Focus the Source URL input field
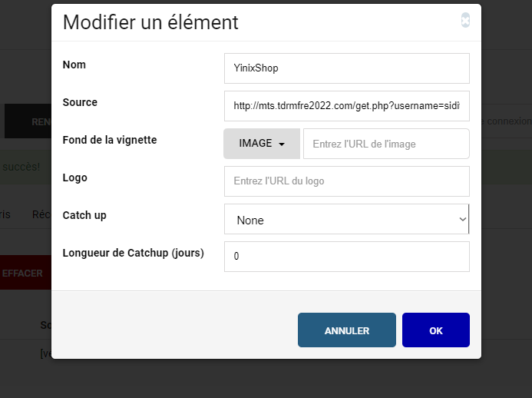The height and width of the screenshot is (398, 532). (346, 105)
